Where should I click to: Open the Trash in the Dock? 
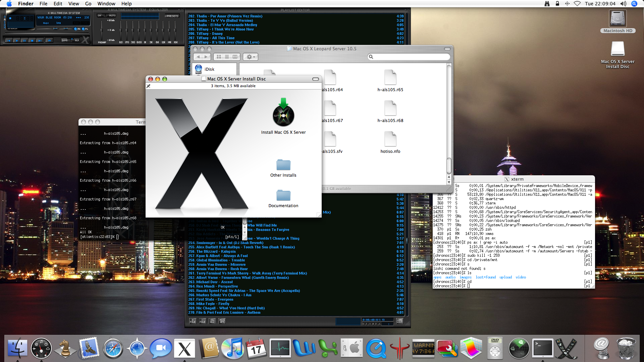click(x=626, y=349)
